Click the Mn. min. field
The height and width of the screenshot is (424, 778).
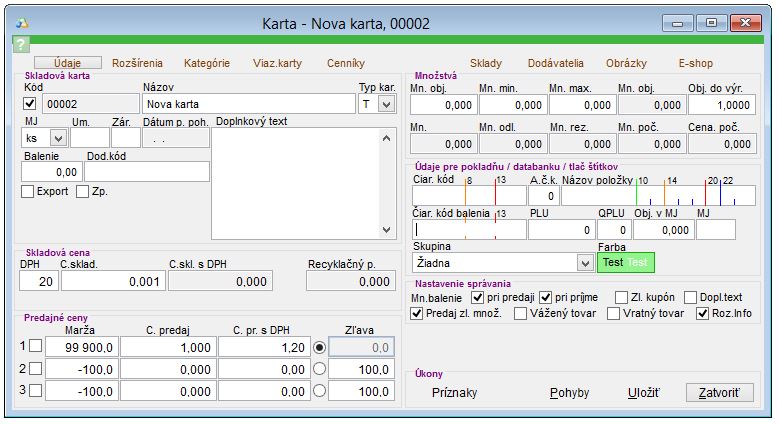point(513,105)
